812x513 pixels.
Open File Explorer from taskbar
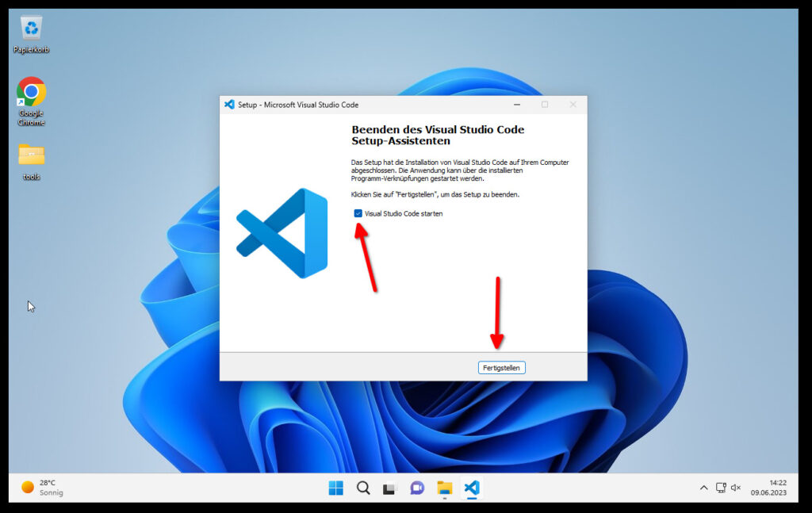point(444,488)
